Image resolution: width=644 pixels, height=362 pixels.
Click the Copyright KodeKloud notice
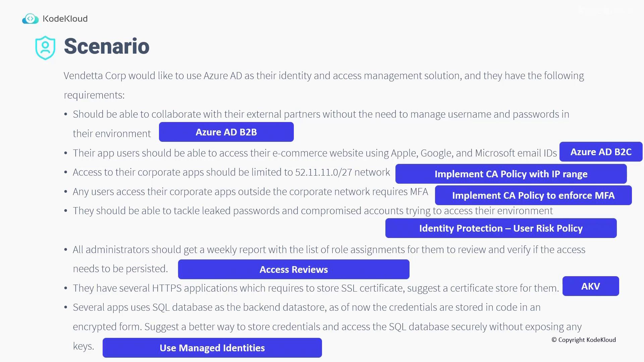[584, 340]
